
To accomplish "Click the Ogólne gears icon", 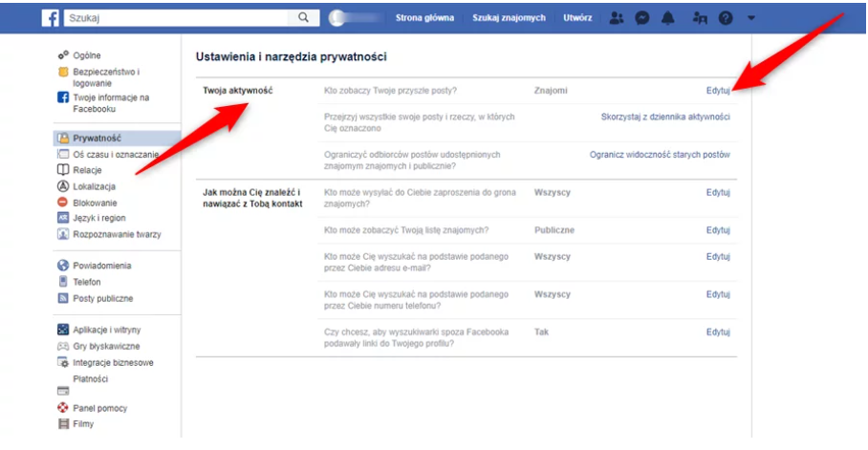I will [63, 54].
